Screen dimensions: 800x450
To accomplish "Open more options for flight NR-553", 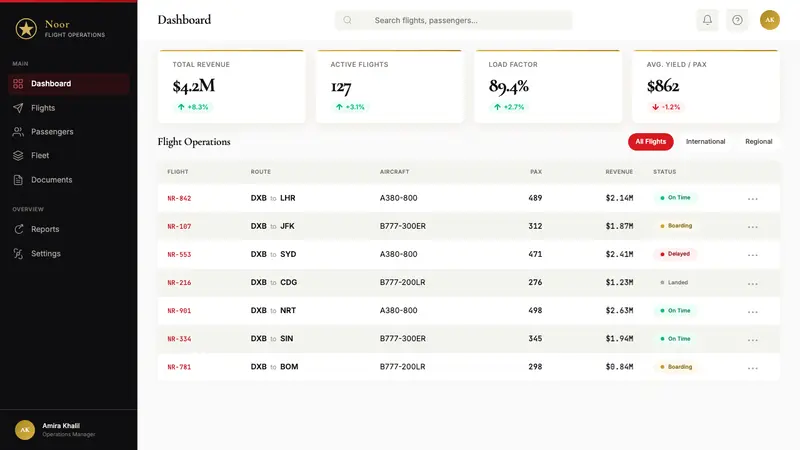I will 753,255.
